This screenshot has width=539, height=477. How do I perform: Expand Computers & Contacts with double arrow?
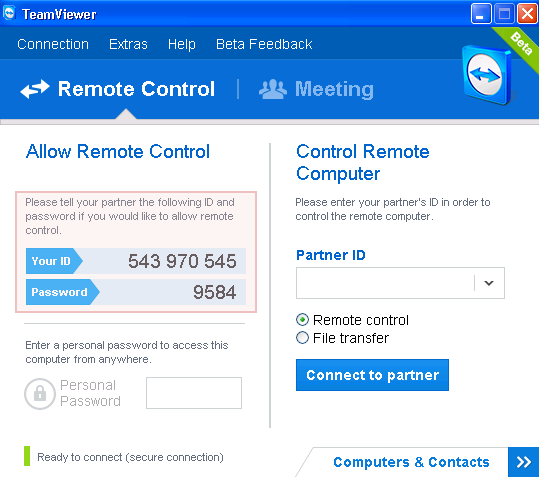[524, 462]
